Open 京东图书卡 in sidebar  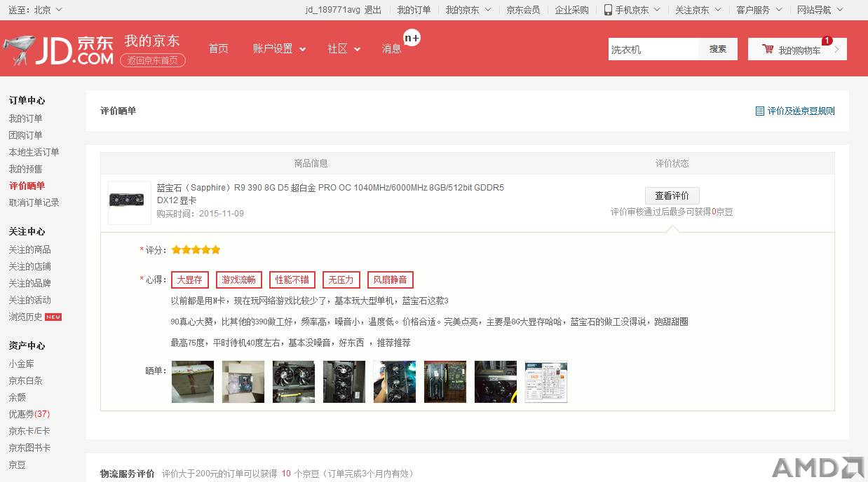pos(29,448)
